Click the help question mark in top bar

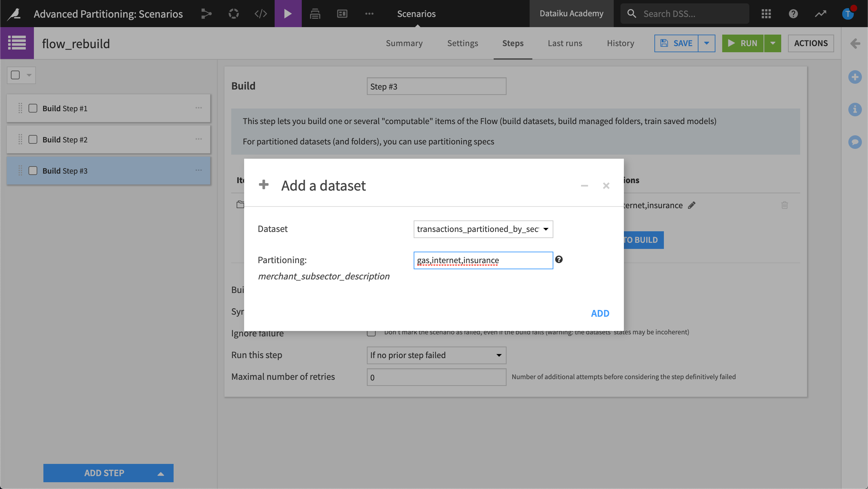(793, 14)
